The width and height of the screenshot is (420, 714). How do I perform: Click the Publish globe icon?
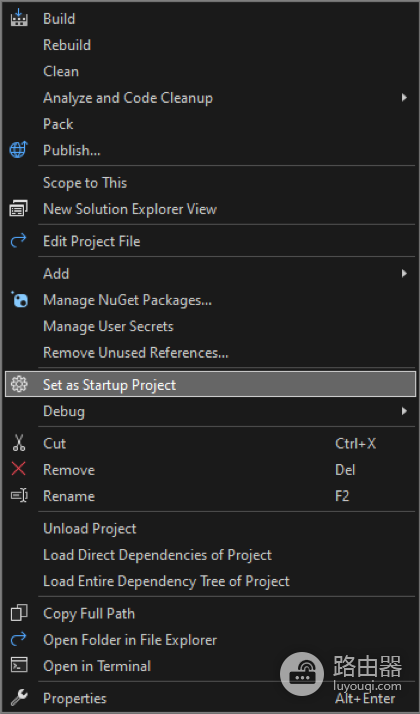19,149
